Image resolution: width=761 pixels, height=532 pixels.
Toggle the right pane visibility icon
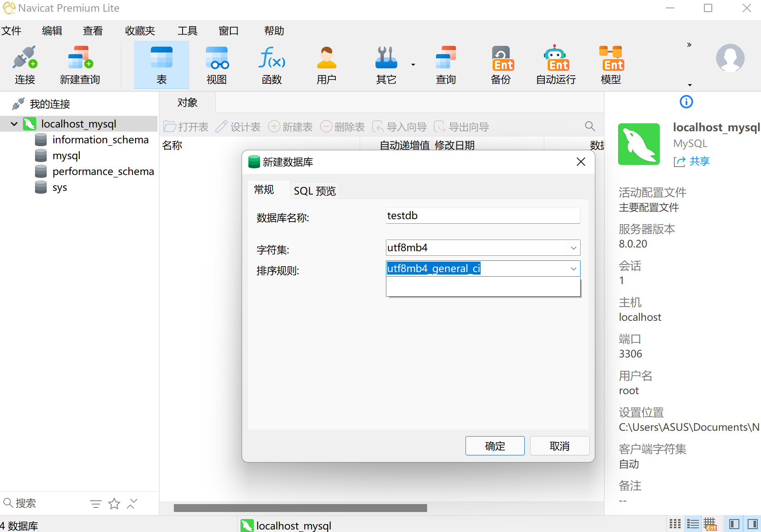(x=753, y=524)
